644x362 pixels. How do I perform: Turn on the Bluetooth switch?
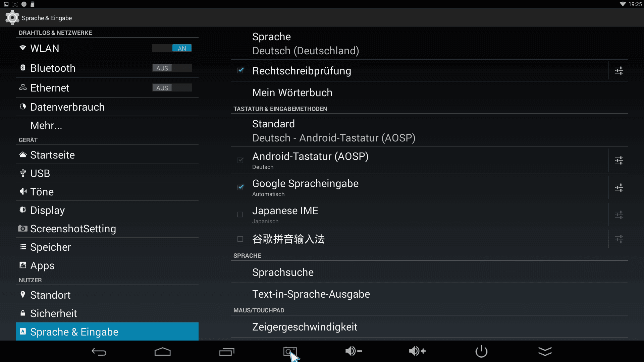[x=172, y=68]
